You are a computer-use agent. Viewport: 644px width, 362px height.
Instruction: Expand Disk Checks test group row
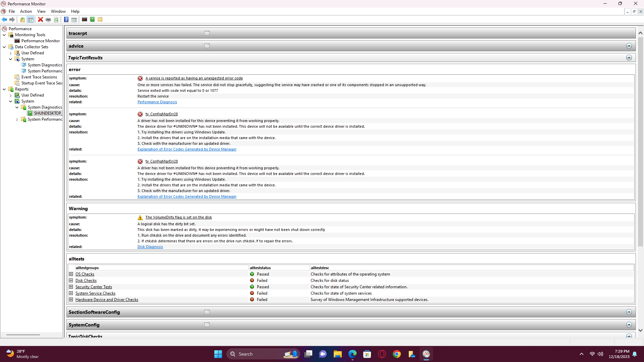(71, 281)
